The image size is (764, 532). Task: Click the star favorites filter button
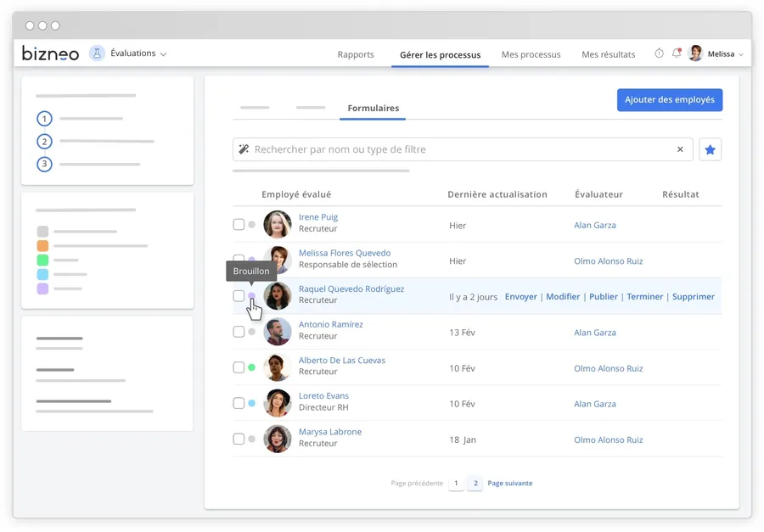tap(710, 150)
